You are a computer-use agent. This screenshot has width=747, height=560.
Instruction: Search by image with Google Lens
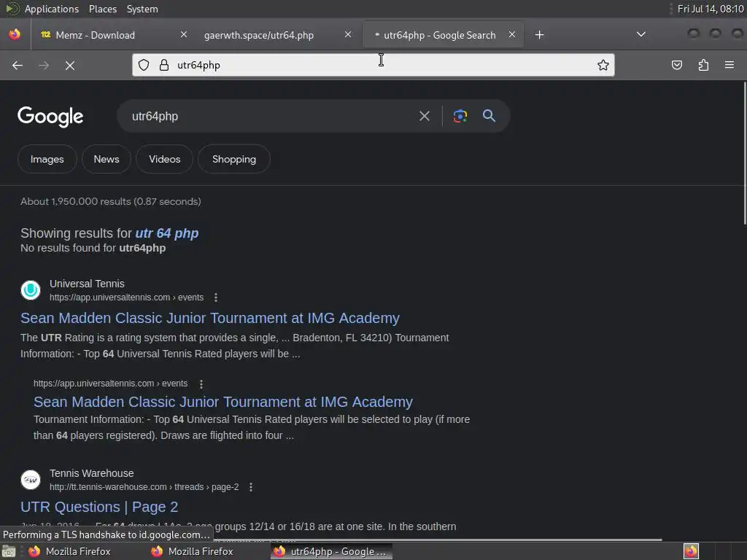pyautogui.click(x=460, y=116)
